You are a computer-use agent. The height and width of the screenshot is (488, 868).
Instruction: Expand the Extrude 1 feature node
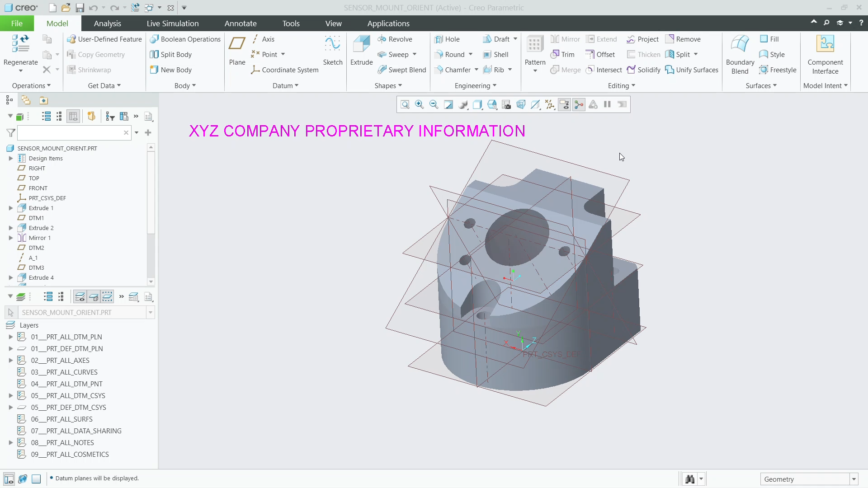pyautogui.click(x=11, y=208)
